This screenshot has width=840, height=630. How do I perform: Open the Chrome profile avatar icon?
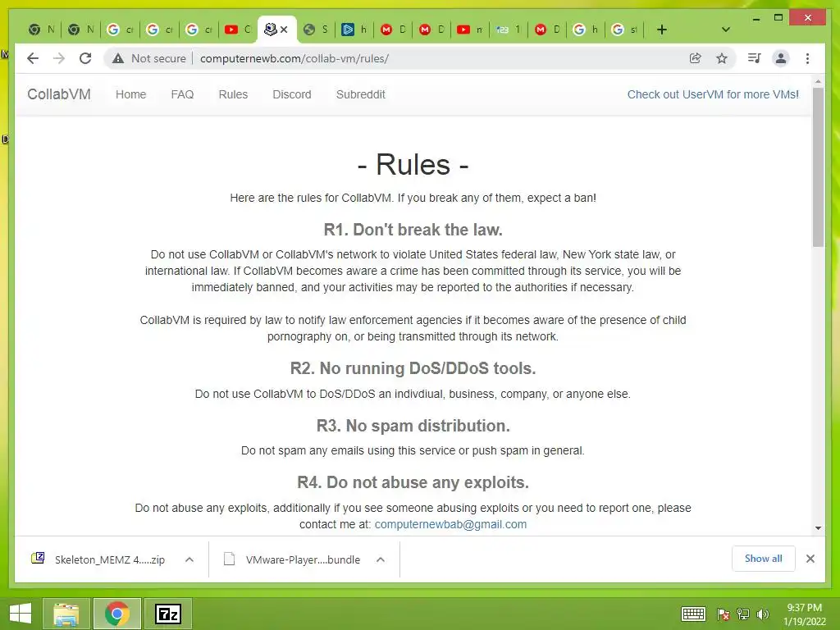[781, 58]
